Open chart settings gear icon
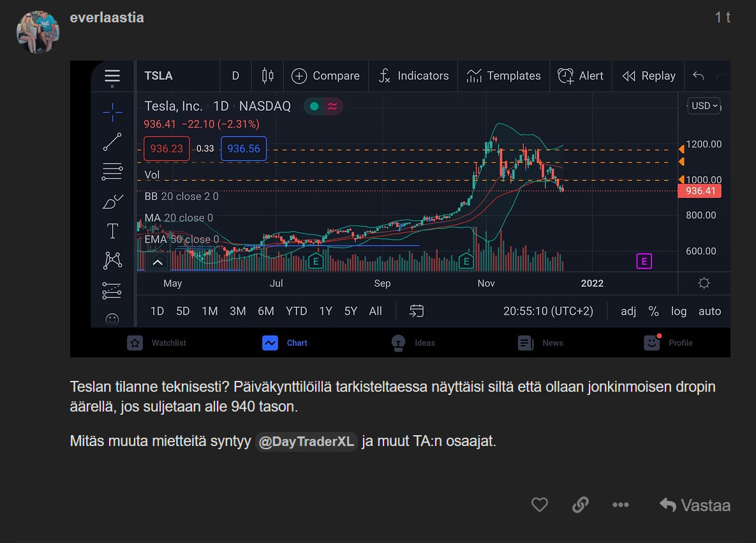756x543 pixels. [x=704, y=283]
